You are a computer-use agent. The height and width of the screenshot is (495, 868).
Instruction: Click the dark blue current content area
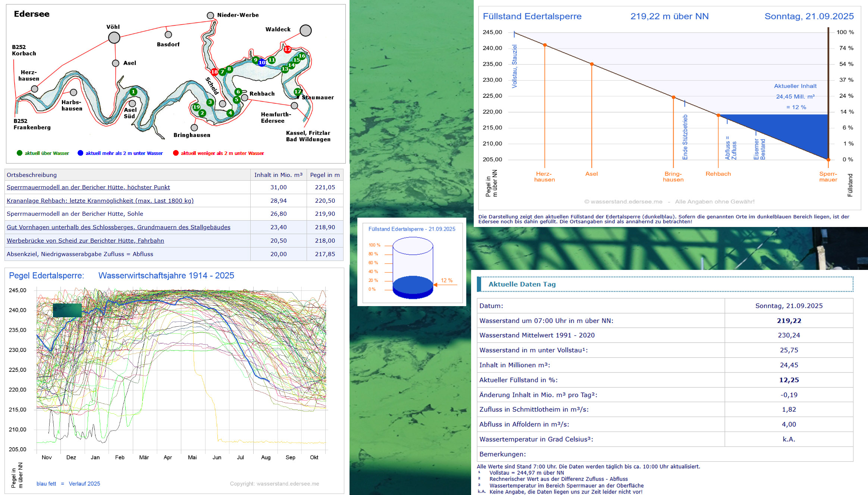(x=798, y=131)
